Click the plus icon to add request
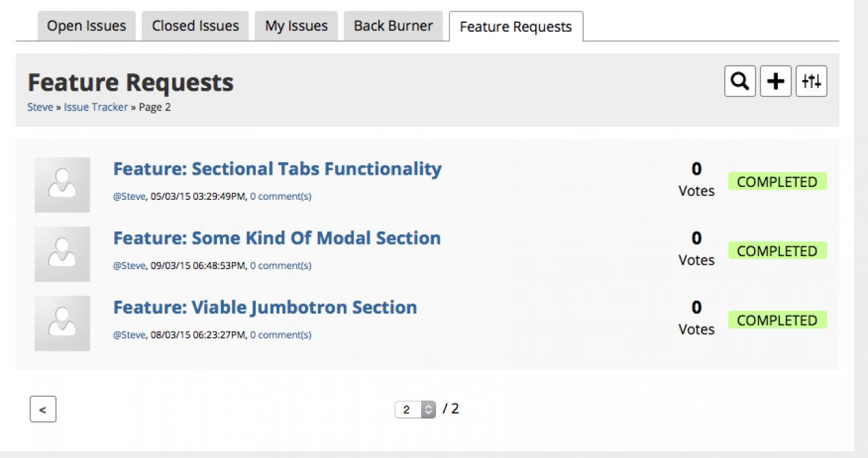Viewport: 868px width, 458px height. (x=776, y=82)
